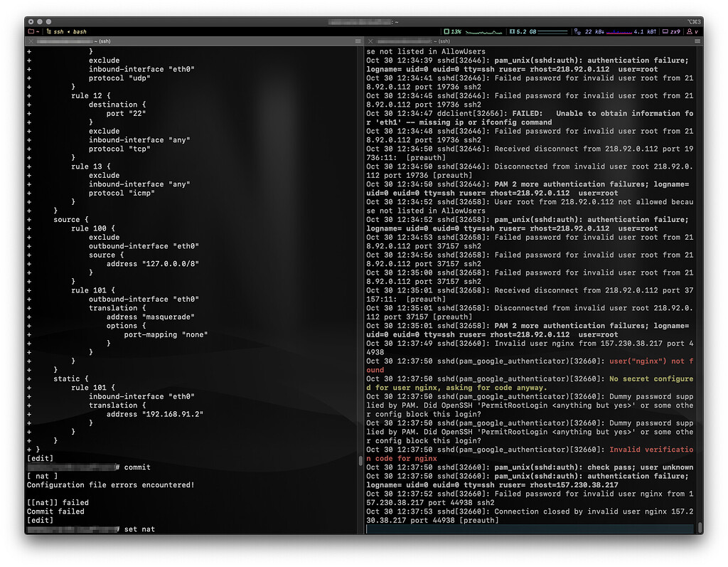Click the CPU usage chip icon
Image resolution: width=728 pixels, height=567 pixels.
[446, 32]
